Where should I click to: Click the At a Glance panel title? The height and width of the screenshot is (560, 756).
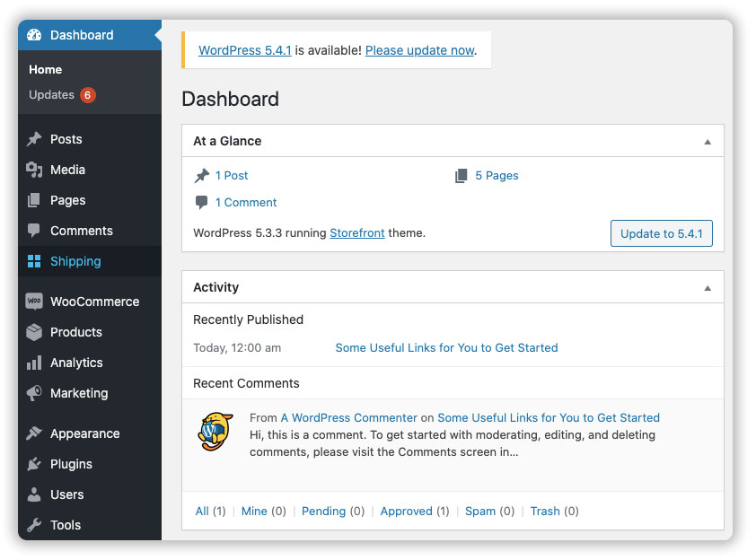click(227, 141)
